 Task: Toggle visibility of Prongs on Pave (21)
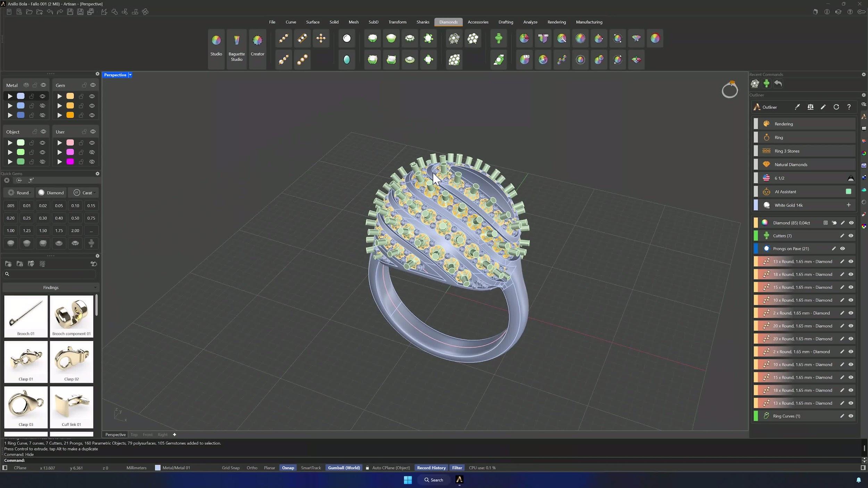[x=842, y=249]
